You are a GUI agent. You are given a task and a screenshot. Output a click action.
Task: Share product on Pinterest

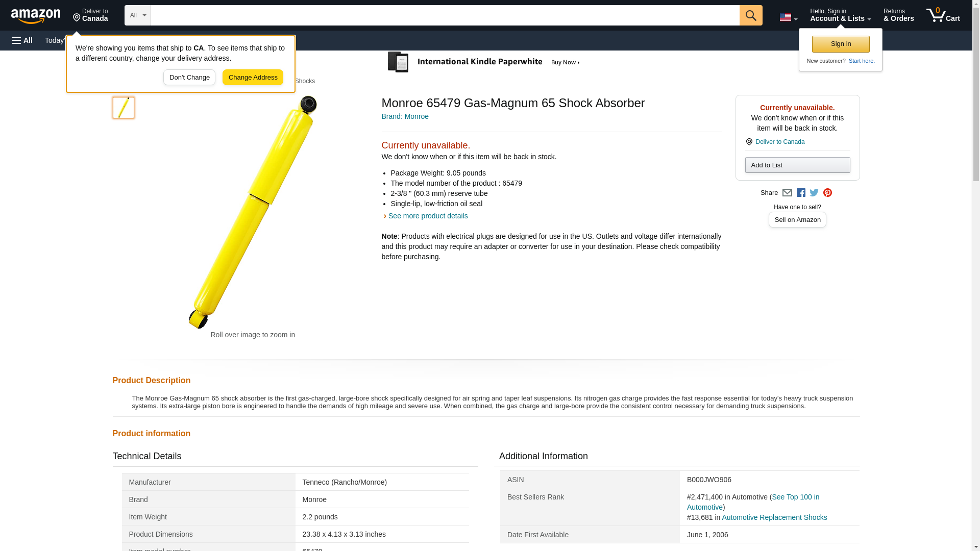827,193
